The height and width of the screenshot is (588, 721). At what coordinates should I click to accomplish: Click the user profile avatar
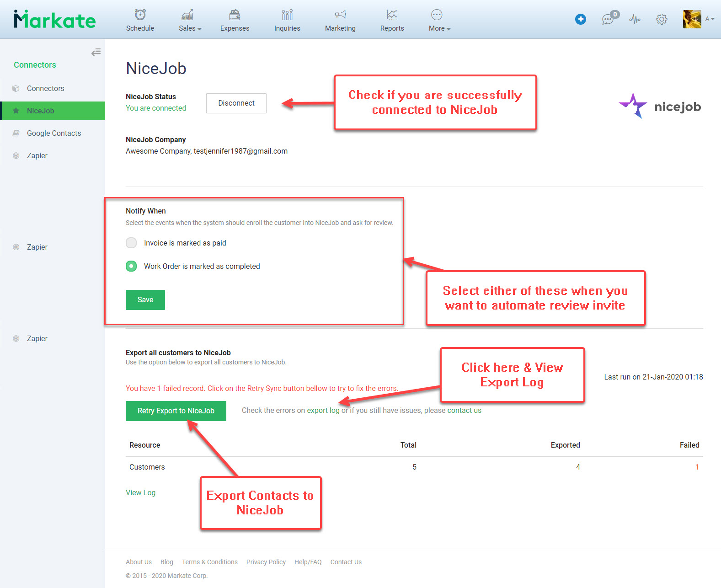click(x=692, y=19)
